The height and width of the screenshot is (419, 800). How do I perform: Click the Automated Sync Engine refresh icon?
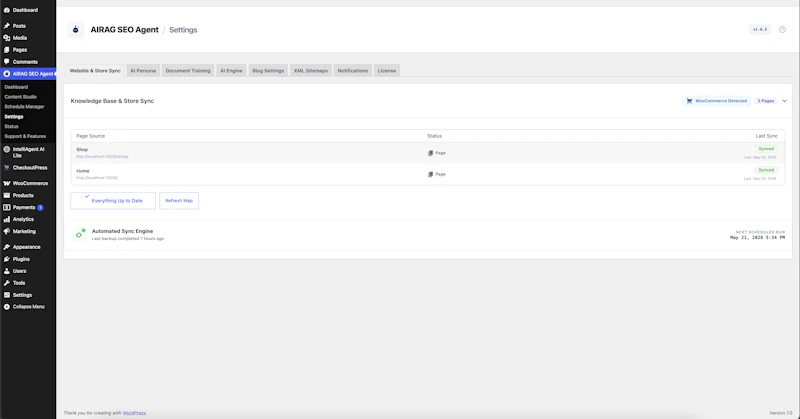pyautogui.click(x=79, y=234)
